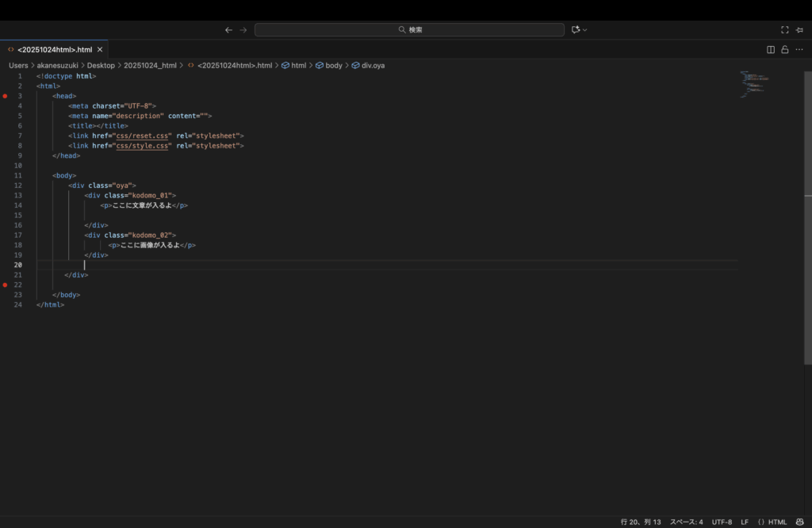The height and width of the screenshot is (528, 812).
Task: Toggle the breakpoint on line 3
Action: (5, 96)
